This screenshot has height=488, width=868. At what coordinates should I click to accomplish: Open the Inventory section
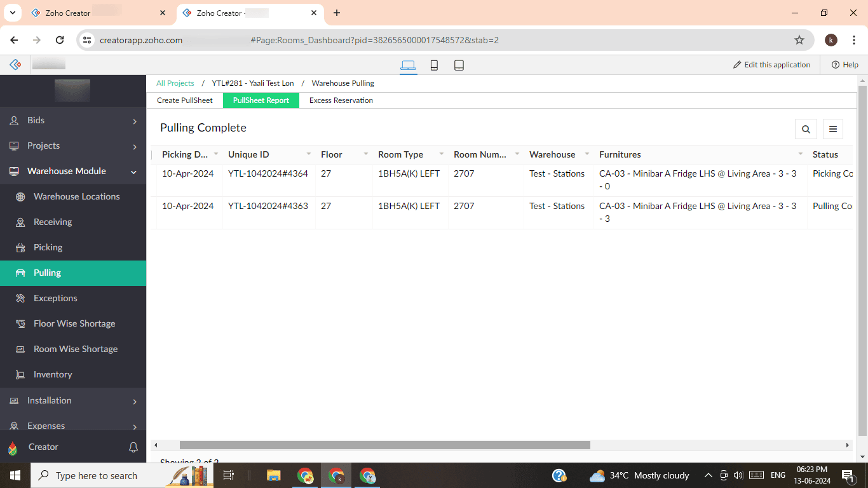point(53,374)
